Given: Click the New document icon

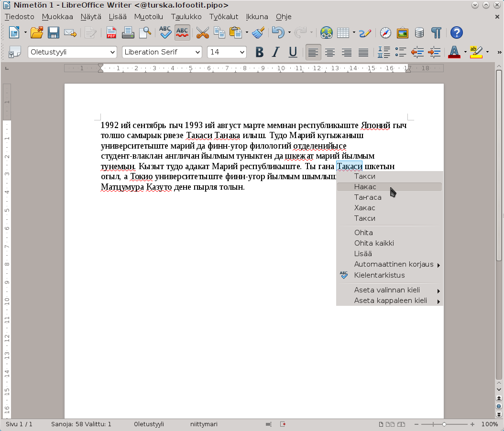Looking at the screenshot, I should (x=14, y=33).
